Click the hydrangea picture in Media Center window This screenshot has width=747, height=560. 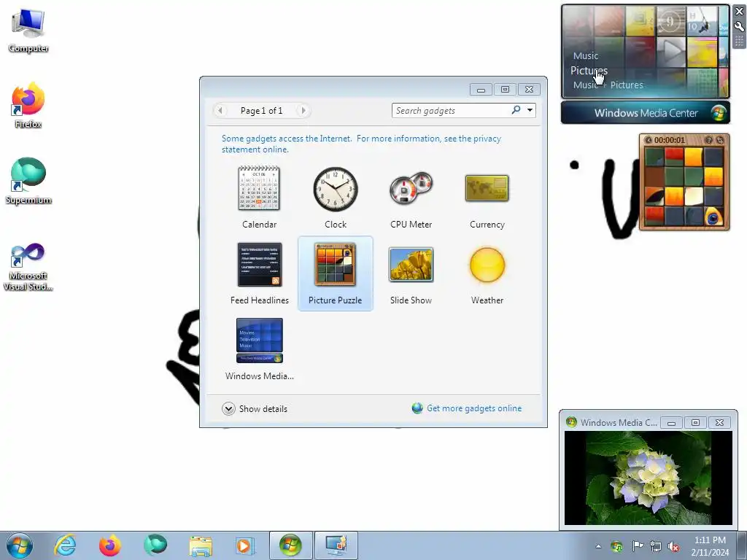point(648,478)
